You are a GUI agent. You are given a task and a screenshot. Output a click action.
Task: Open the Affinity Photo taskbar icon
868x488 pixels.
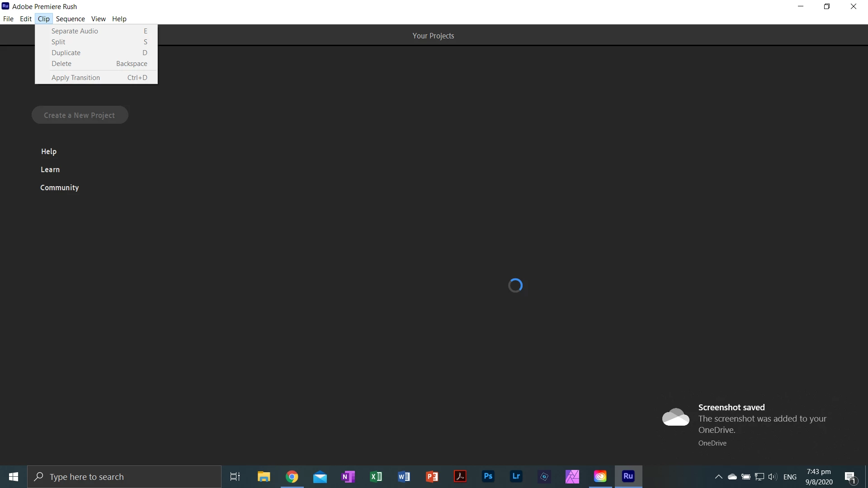(572, 476)
